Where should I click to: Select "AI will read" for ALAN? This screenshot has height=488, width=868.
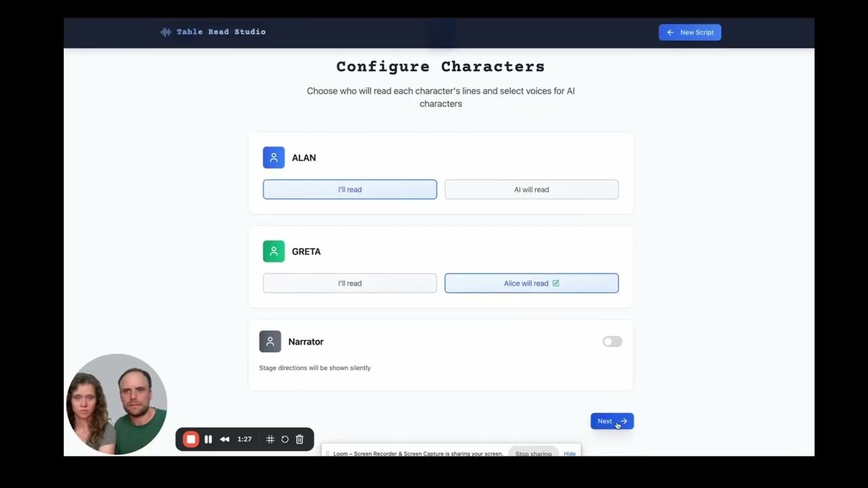tap(532, 189)
